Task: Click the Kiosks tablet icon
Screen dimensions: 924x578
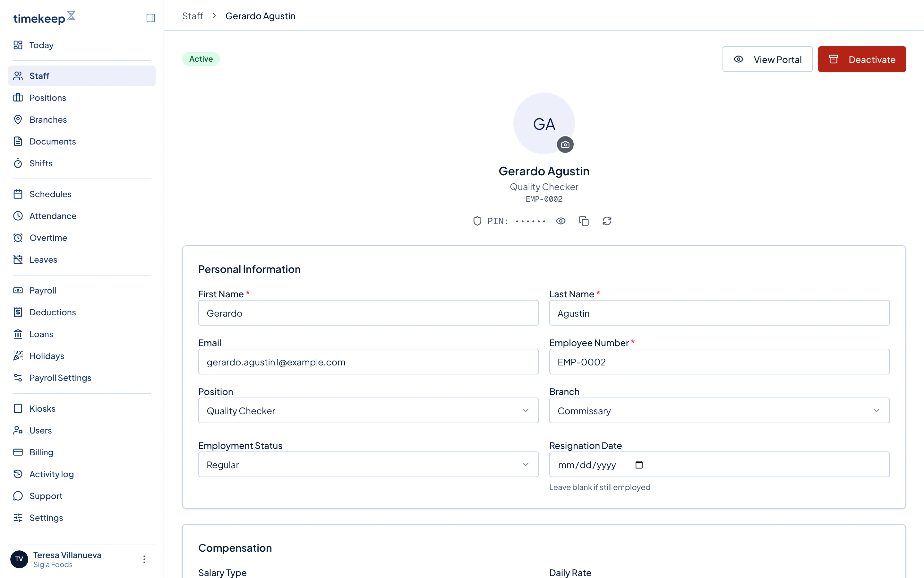Action: [18, 409]
